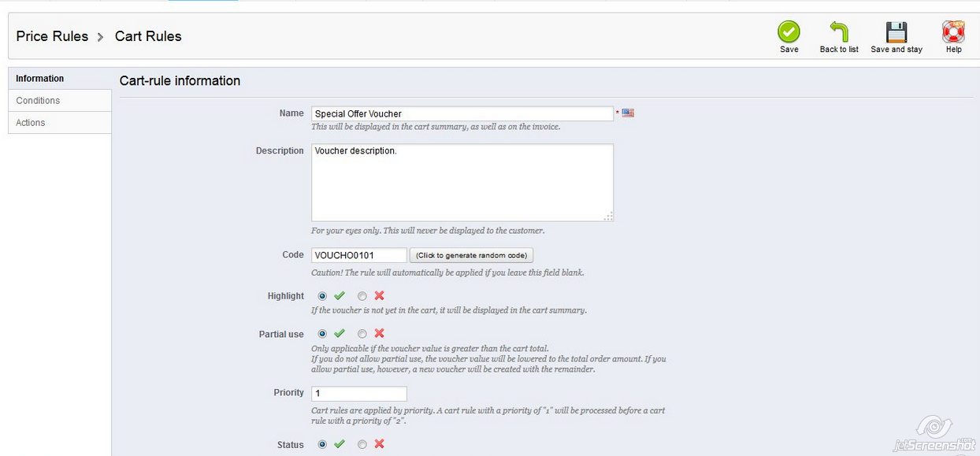Image resolution: width=980 pixels, height=456 pixels.
Task: Click the Save and stay floppy icon
Action: pos(896,32)
